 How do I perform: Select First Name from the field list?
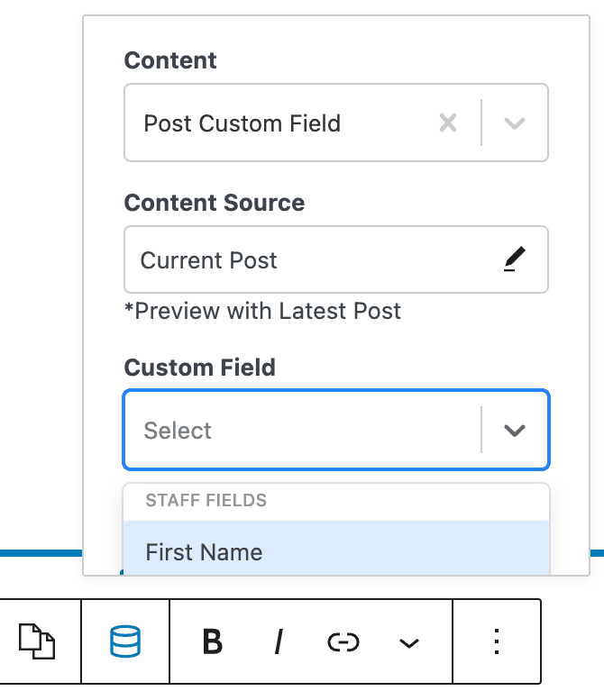pos(205,552)
